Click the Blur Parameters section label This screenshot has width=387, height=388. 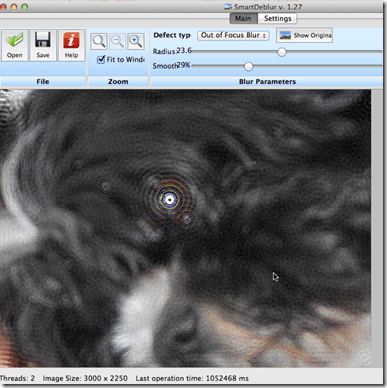(267, 82)
